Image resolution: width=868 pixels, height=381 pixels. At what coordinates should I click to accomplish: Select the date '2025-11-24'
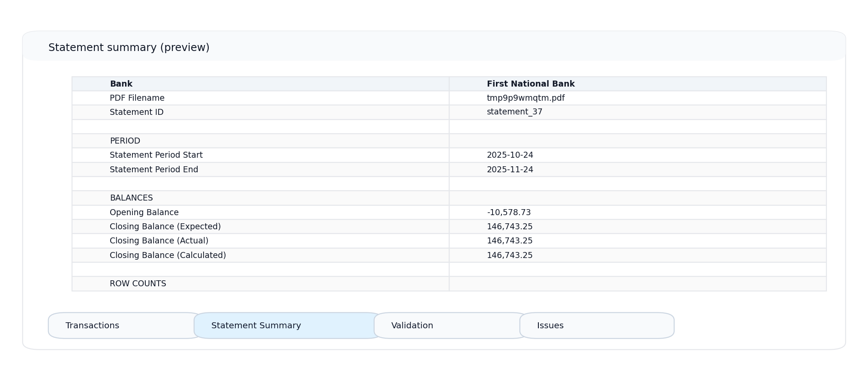[510, 170]
